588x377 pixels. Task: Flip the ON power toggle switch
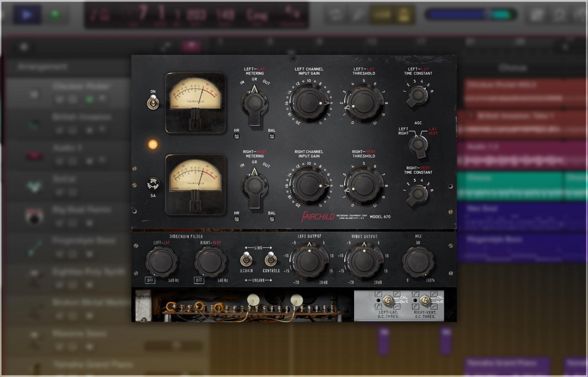click(153, 102)
